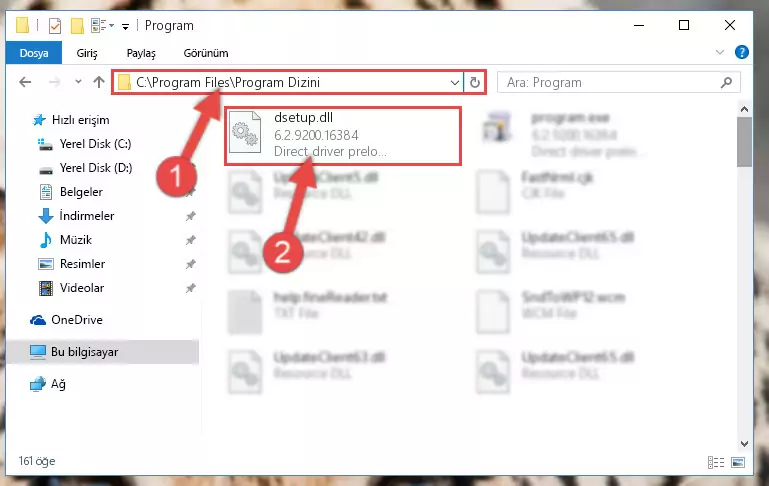
Task: Switch to the Görünüm tab
Action: coord(205,53)
